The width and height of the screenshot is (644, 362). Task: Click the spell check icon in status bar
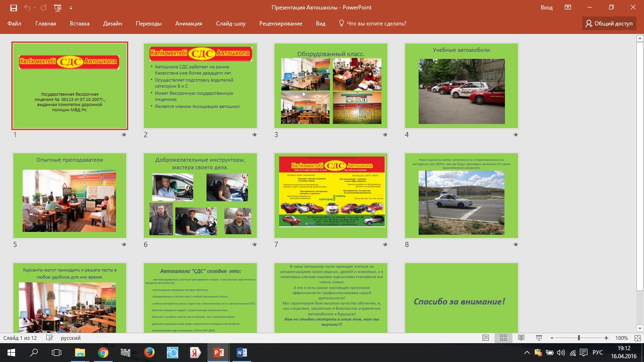coord(50,338)
